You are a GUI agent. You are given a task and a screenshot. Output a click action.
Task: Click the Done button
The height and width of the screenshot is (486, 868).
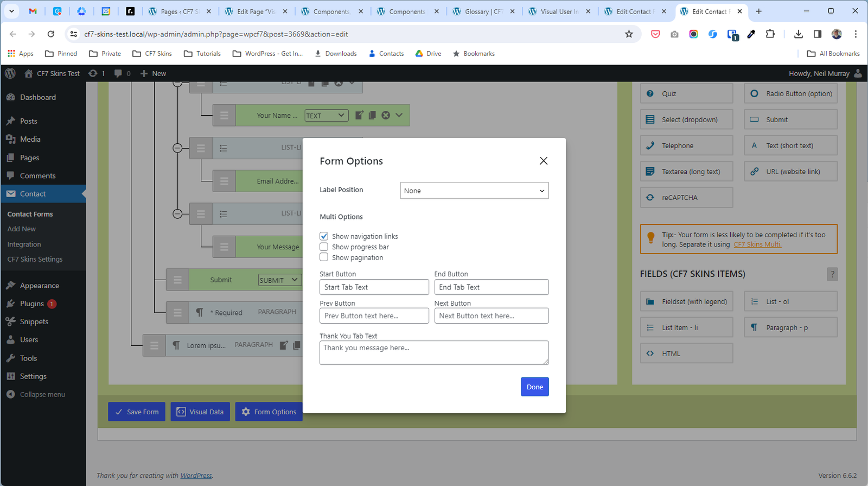pos(534,387)
